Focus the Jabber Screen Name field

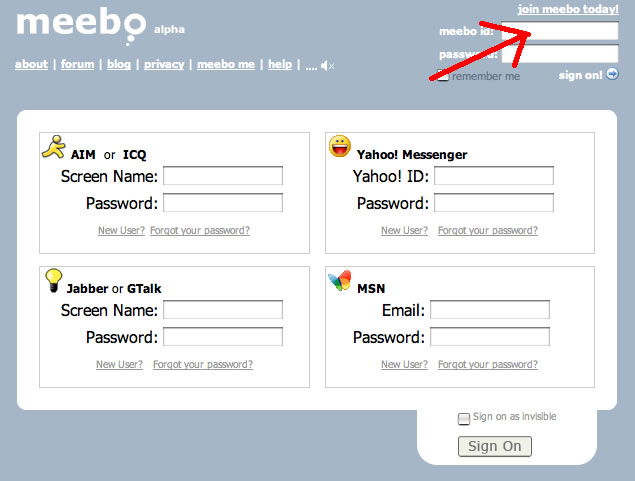coord(223,310)
